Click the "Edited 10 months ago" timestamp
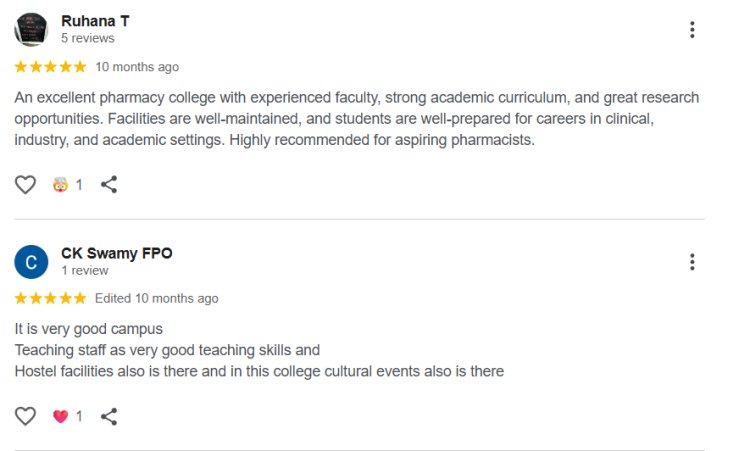 [156, 298]
